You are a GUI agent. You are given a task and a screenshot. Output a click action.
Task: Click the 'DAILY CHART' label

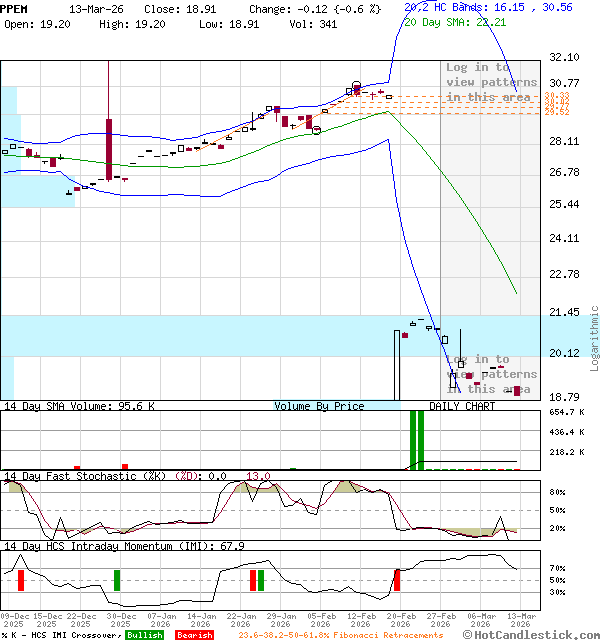pos(462,407)
